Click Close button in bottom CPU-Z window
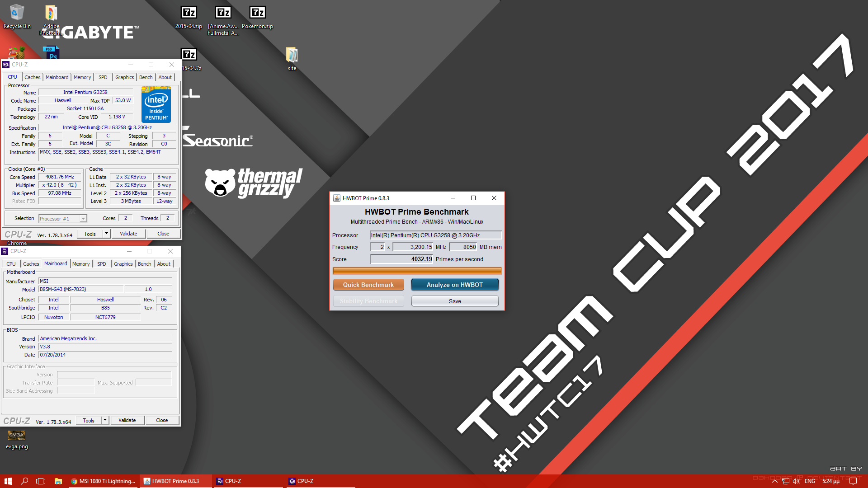This screenshot has width=868, height=488. [x=162, y=420]
